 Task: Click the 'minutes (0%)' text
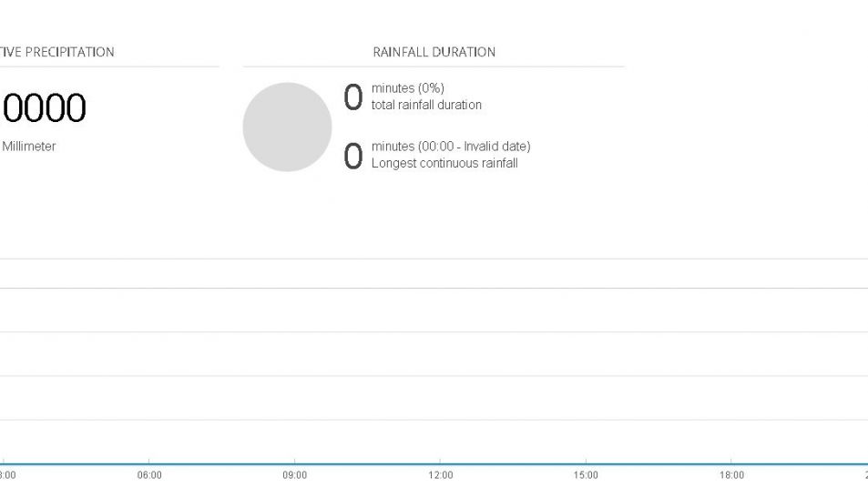[408, 88]
